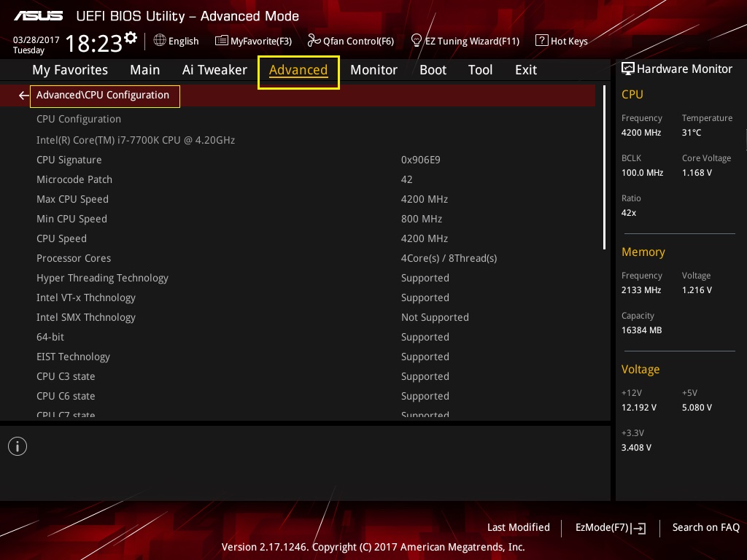
Task: Click the 4Core(s) / 8Thread(s) value
Action: click(449, 258)
